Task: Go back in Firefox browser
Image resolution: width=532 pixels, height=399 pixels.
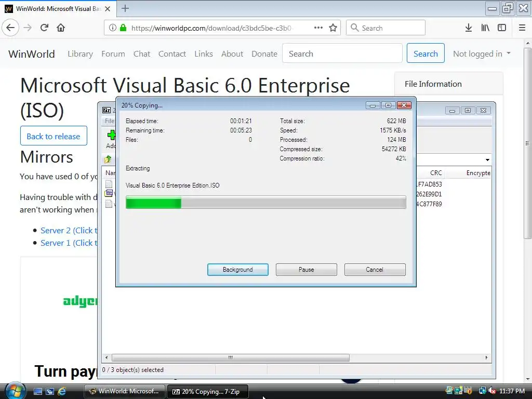Action: point(10,28)
